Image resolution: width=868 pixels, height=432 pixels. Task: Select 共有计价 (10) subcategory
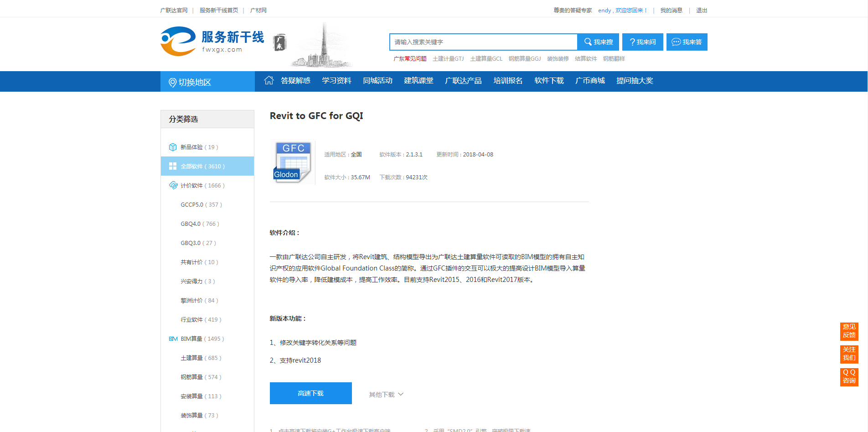tap(207, 262)
